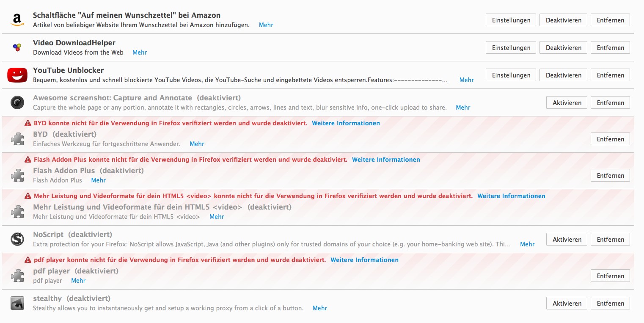The image size is (644, 323).
Task: Click the warning triangle in BYD notice
Action: tap(28, 123)
